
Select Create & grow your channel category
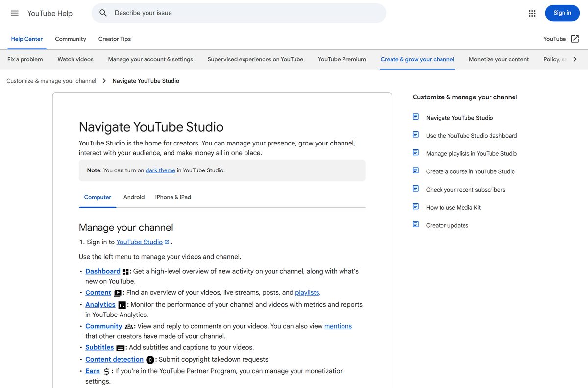click(x=417, y=59)
